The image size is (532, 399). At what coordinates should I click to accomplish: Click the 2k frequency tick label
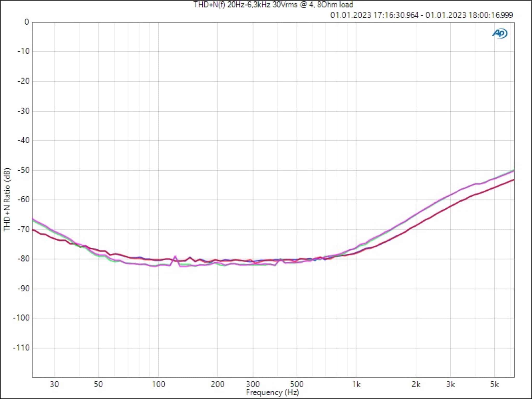(416, 384)
